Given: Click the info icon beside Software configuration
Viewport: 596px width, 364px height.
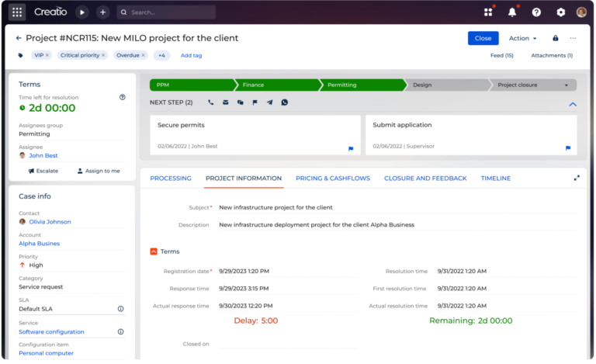Looking at the screenshot, I should click(x=120, y=331).
